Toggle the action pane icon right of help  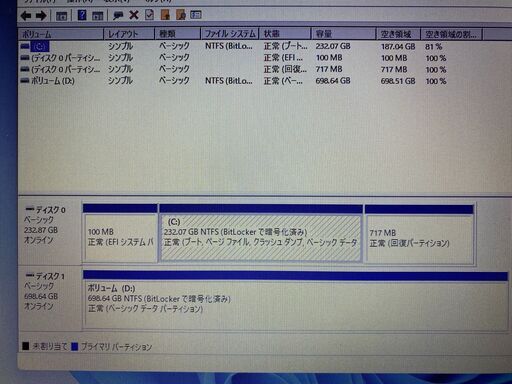tap(97, 16)
